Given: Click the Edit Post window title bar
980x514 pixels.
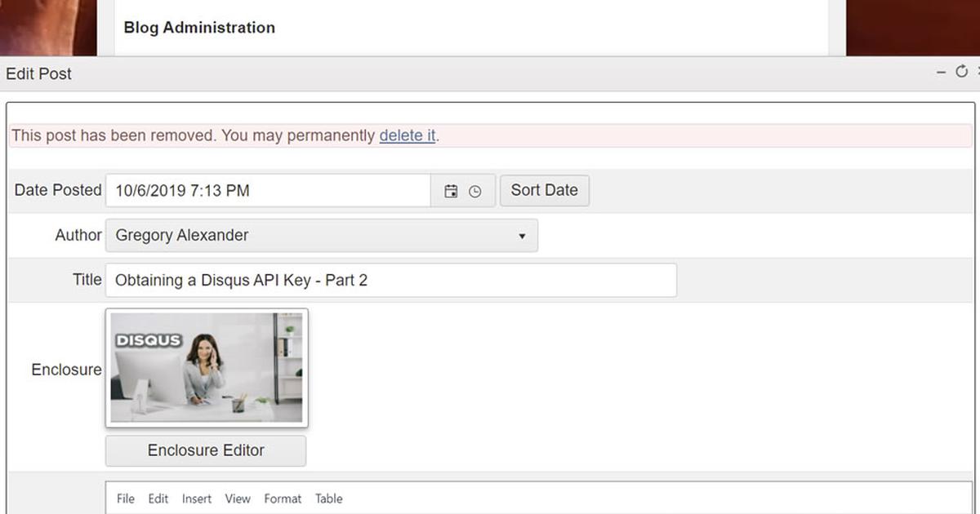Looking at the screenshot, I should tap(408, 73).
